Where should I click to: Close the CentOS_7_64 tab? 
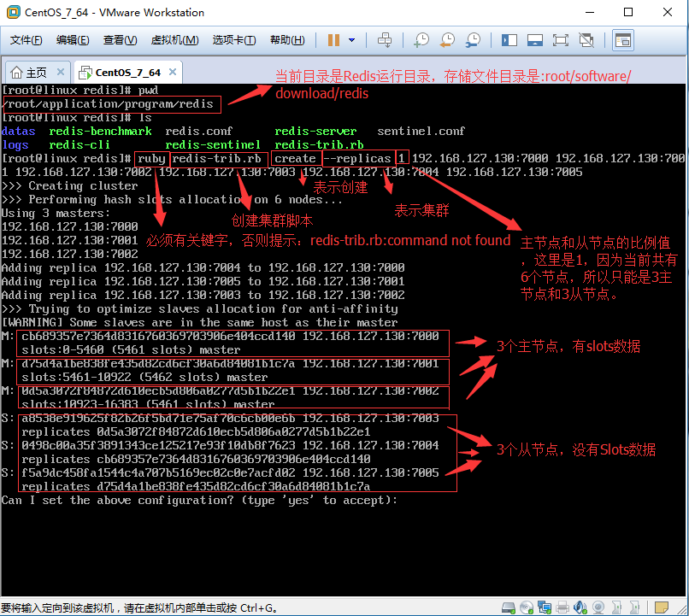pyautogui.click(x=173, y=72)
